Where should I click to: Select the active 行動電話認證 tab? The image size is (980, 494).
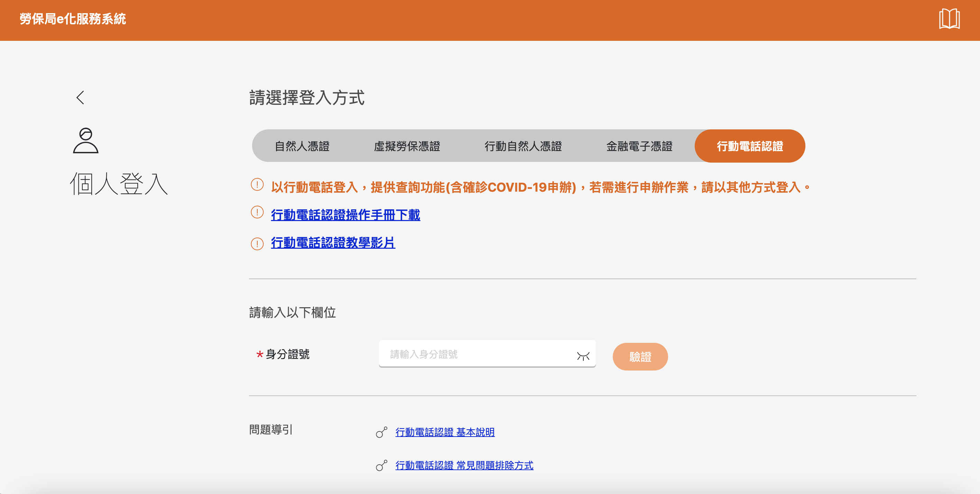click(x=749, y=146)
